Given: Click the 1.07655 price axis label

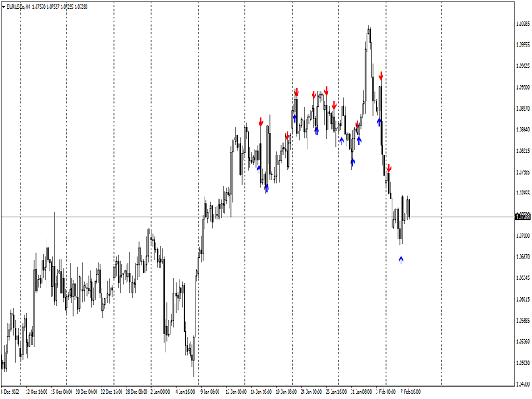Looking at the screenshot, I should pyautogui.click(x=523, y=193).
